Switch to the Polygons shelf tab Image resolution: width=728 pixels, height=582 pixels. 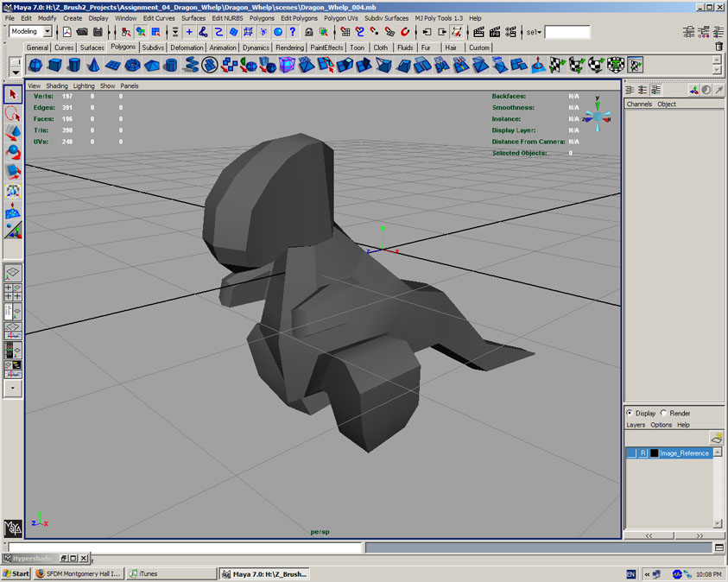(x=123, y=47)
